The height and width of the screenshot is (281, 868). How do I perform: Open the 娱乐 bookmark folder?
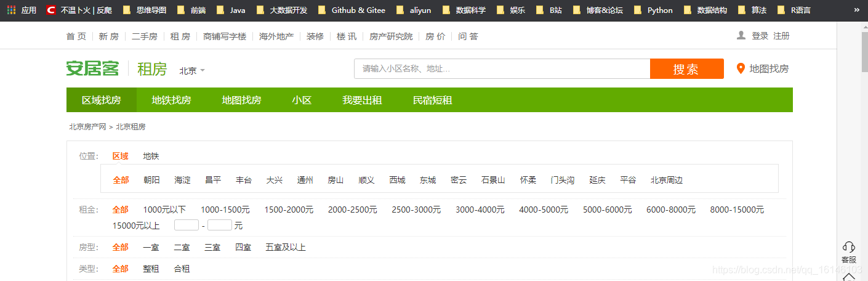point(510,10)
